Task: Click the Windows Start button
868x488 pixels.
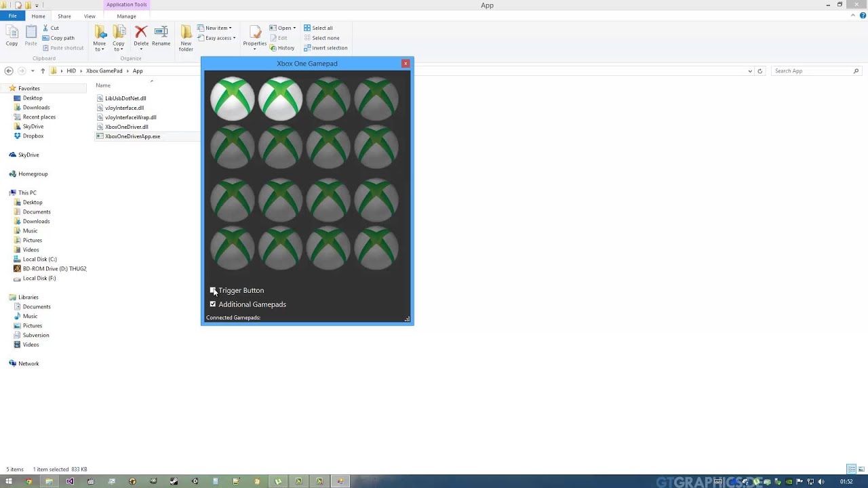Action: pos(9,481)
